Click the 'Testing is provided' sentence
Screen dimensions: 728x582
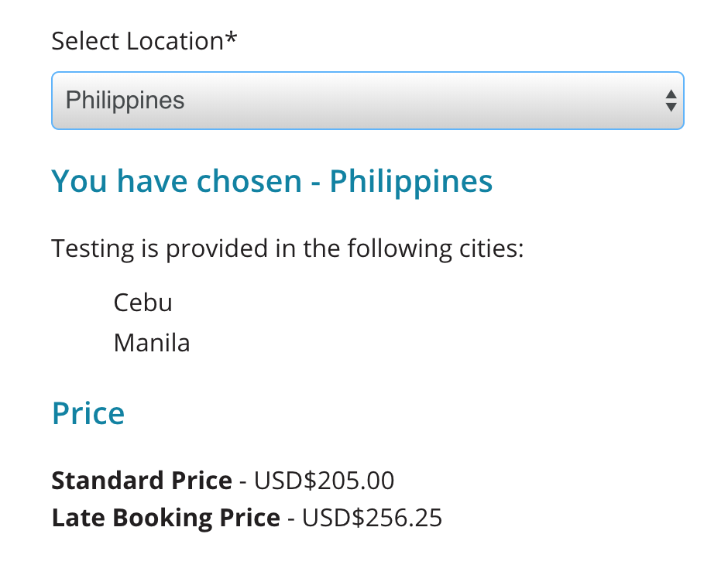(x=287, y=249)
